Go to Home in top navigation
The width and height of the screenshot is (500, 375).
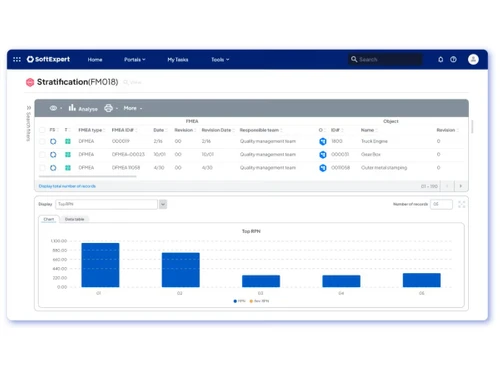(x=95, y=59)
